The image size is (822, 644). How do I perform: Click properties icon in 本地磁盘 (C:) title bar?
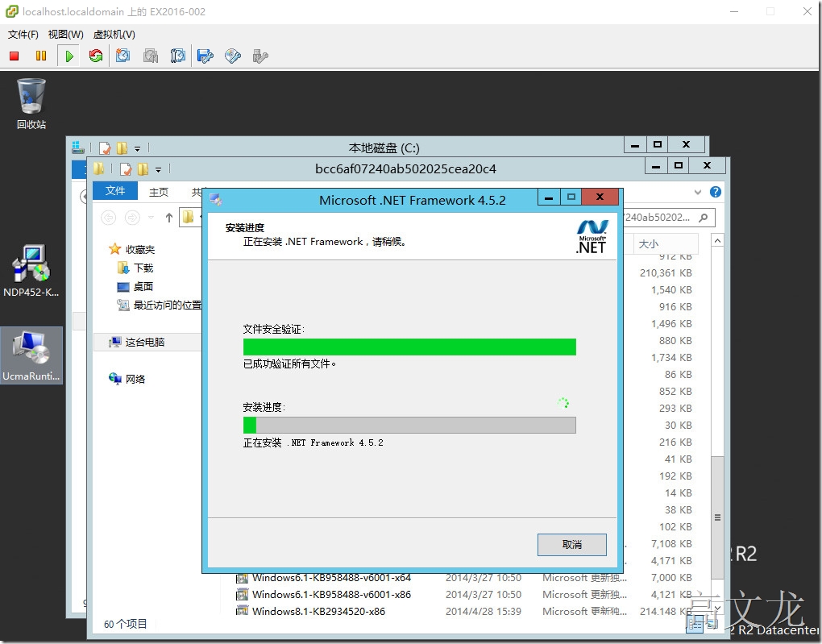[x=105, y=148]
